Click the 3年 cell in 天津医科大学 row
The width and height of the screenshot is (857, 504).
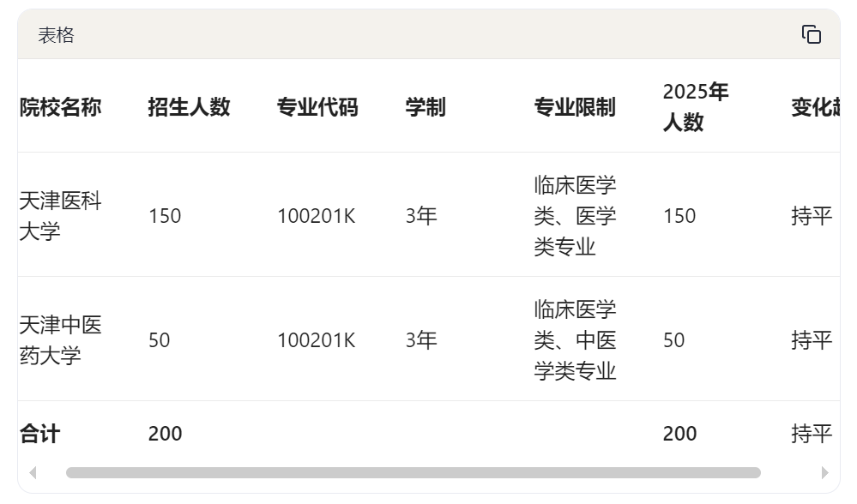click(421, 216)
